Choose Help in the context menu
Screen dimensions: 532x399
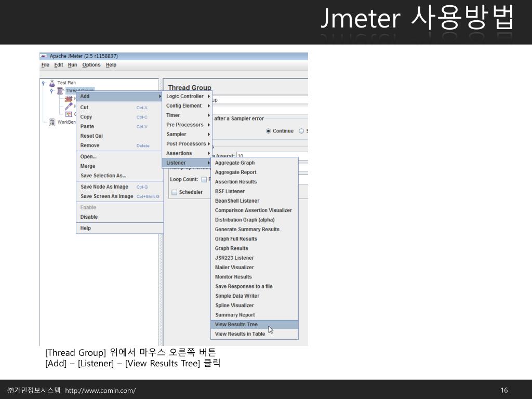(x=119, y=229)
